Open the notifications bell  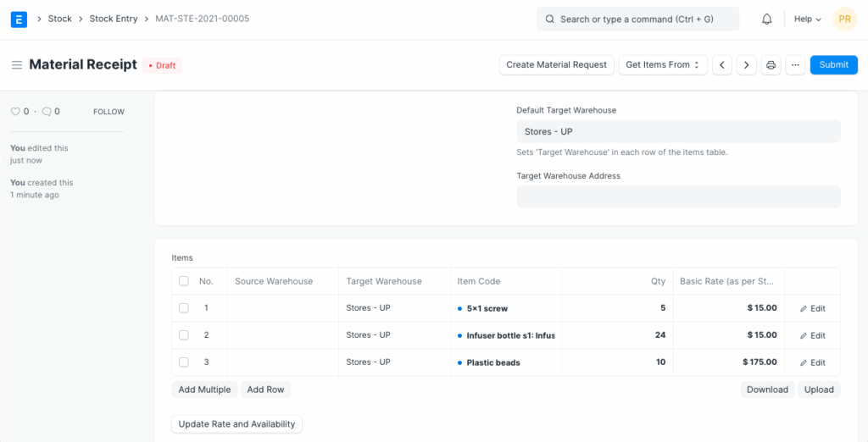tap(766, 19)
